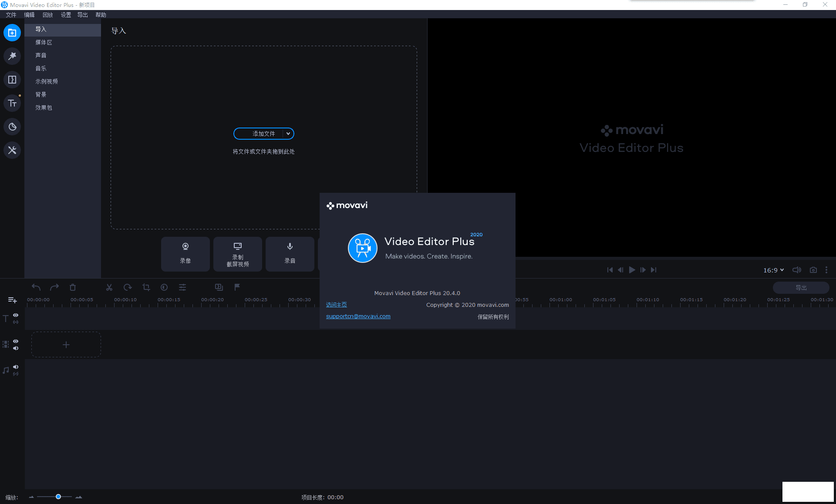This screenshot has width=836, height=504.
Task: Click the crop tool icon
Action: pos(146,287)
